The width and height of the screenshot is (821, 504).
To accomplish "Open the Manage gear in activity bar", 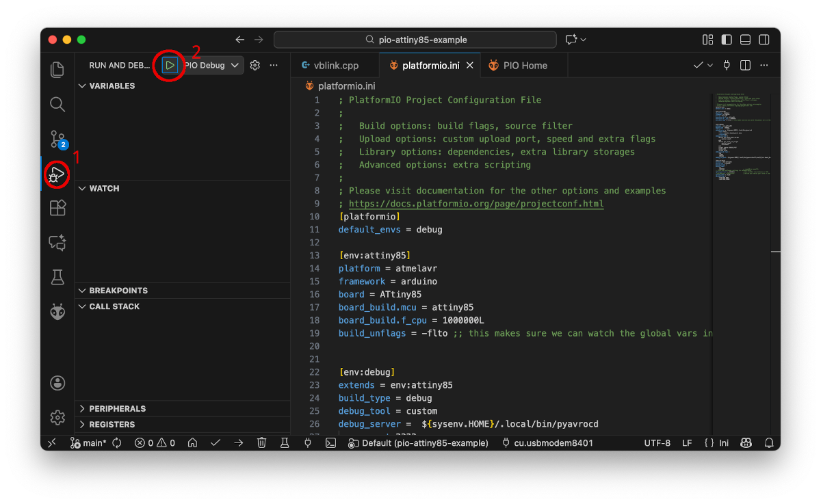I will coord(57,417).
